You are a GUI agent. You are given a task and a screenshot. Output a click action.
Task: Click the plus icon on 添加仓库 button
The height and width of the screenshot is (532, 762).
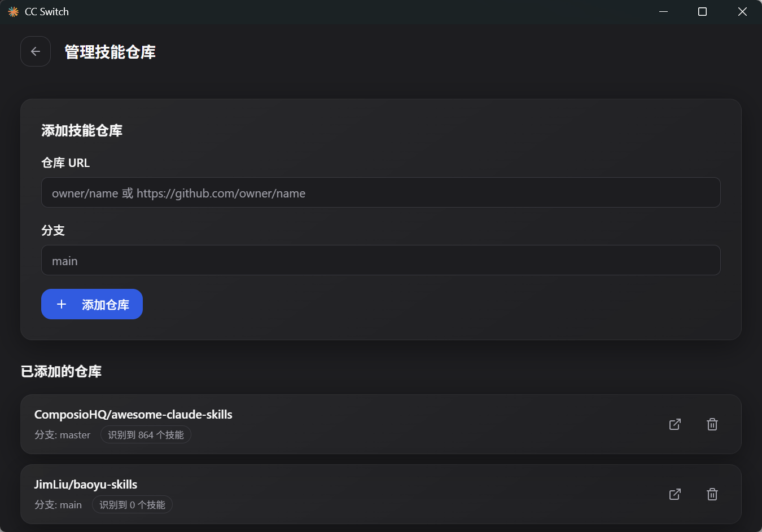click(x=62, y=305)
